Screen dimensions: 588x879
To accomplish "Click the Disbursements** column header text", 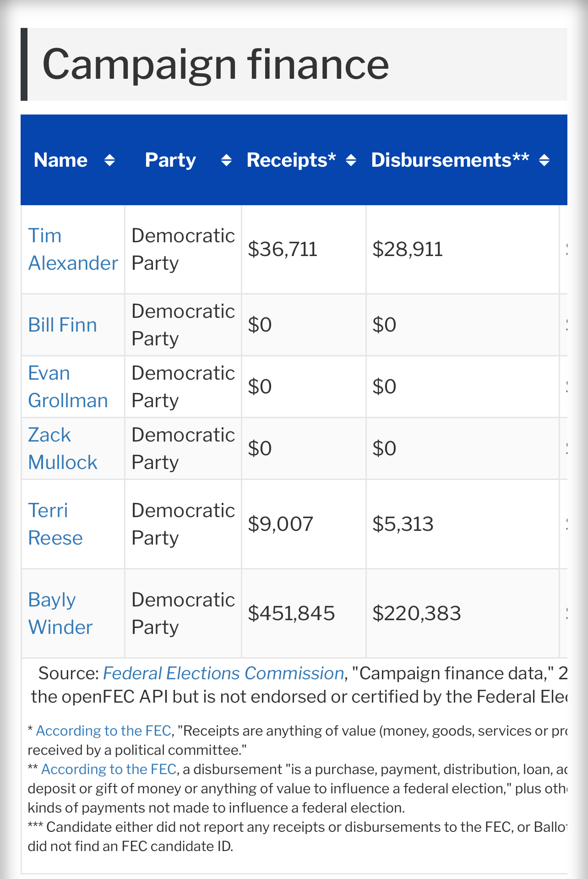I will point(450,160).
